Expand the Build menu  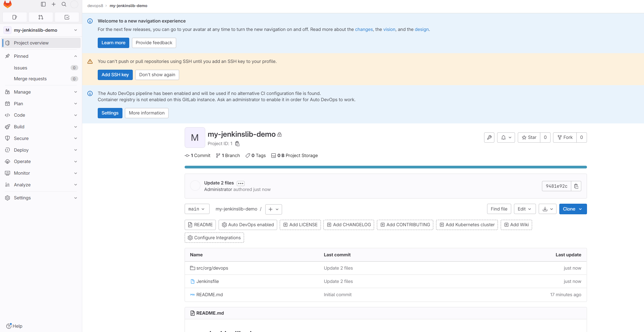click(41, 127)
